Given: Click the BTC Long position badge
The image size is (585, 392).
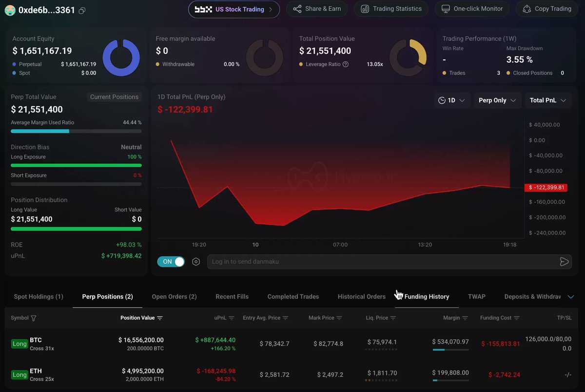Looking at the screenshot, I should click(19, 344).
